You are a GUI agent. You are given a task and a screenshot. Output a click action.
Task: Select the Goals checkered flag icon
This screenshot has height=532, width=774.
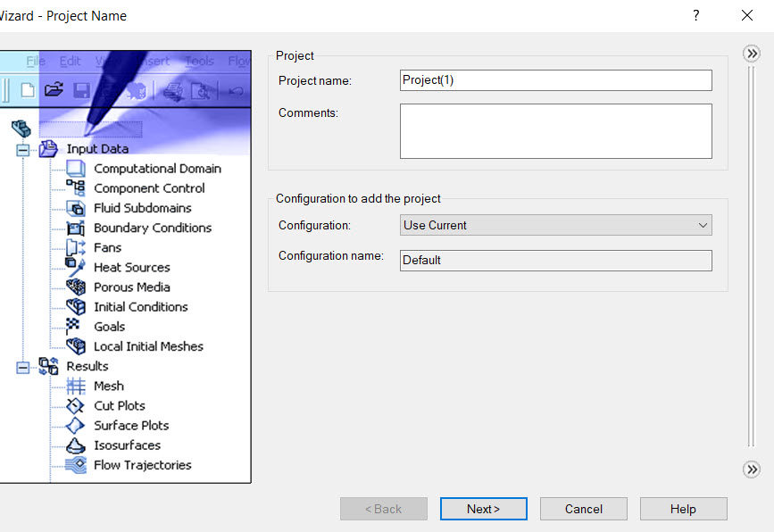[74, 326]
